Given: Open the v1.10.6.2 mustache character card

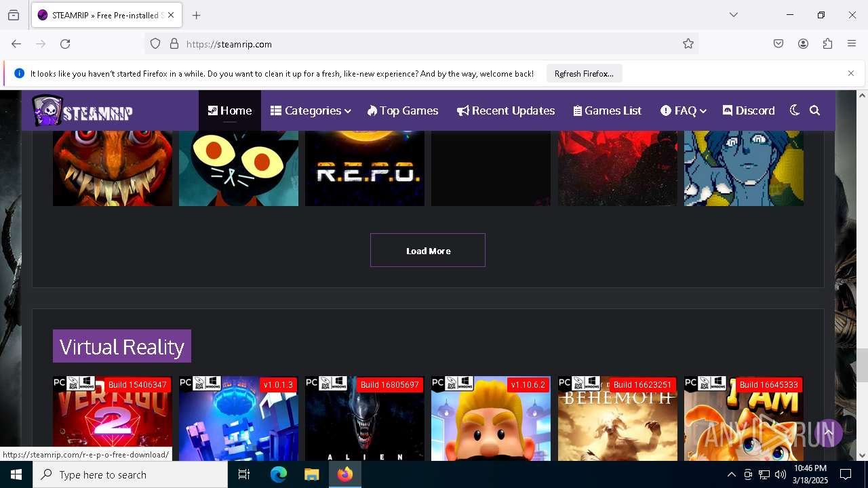Looking at the screenshot, I should click(491, 418).
